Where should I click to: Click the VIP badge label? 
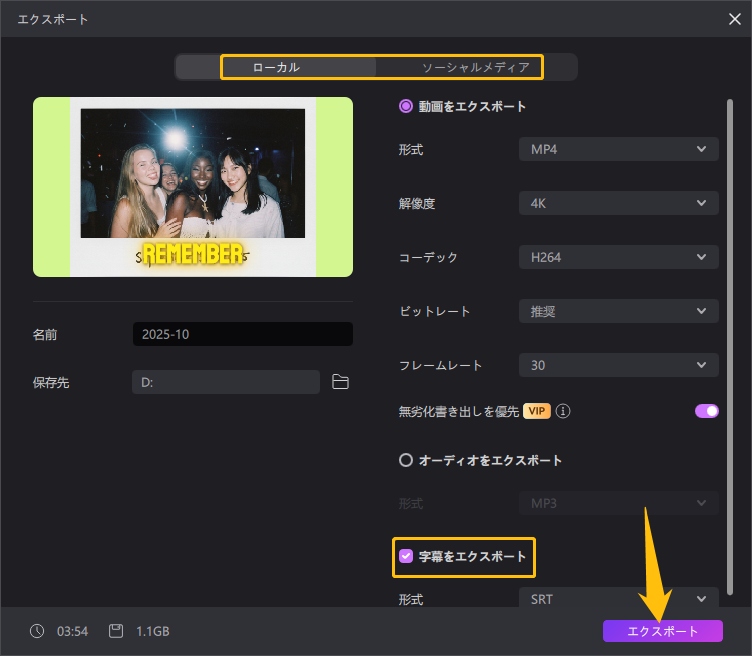[537, 411]
